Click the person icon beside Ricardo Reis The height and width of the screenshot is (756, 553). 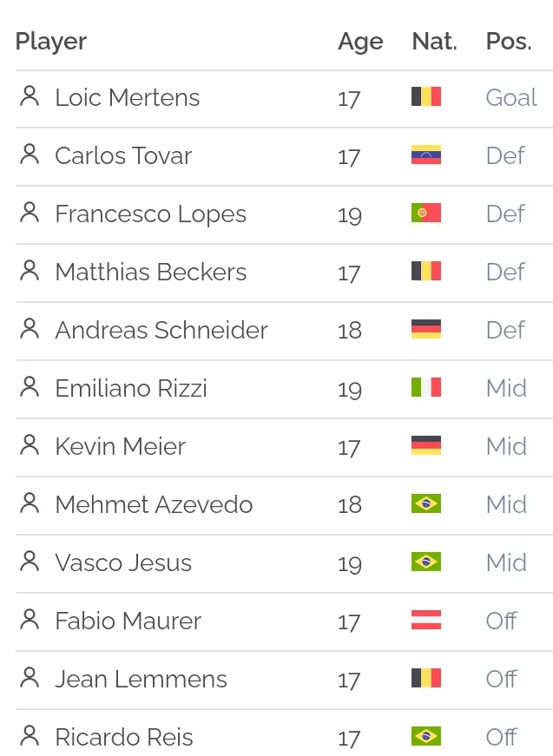point(30,736)
